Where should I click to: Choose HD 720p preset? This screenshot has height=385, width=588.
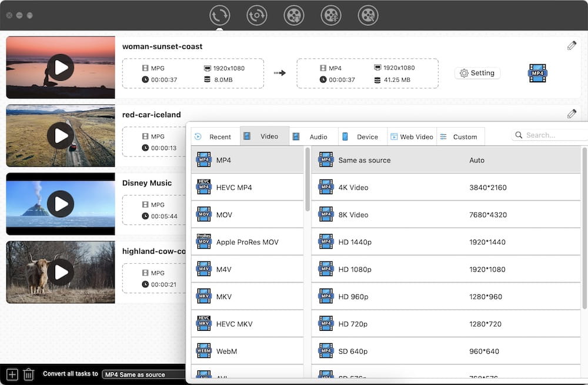click(446, 324)
